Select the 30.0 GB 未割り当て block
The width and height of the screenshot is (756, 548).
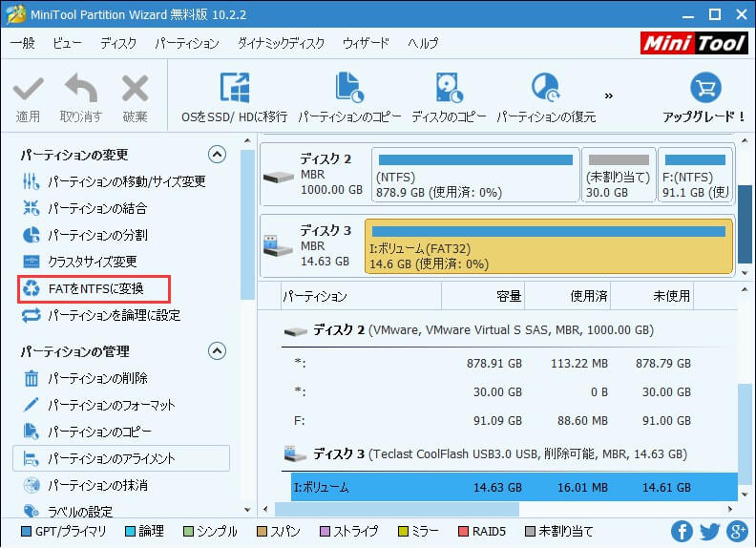[619, 175]
